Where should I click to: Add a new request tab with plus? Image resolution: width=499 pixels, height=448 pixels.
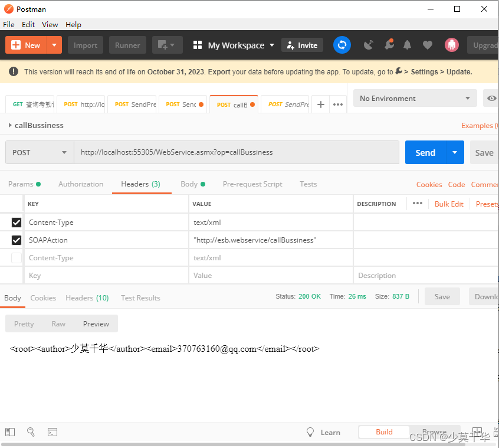pos(320,104)
